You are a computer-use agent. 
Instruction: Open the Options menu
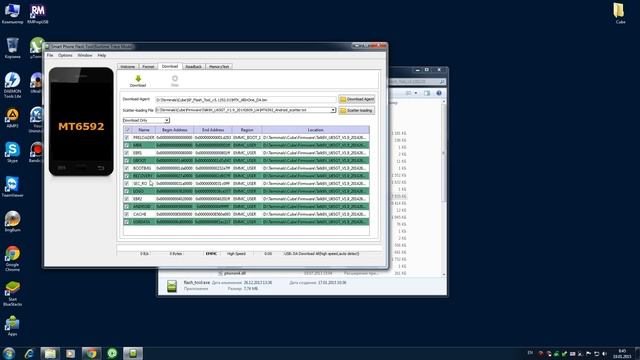pyautogui.click(x=65, y=55)
